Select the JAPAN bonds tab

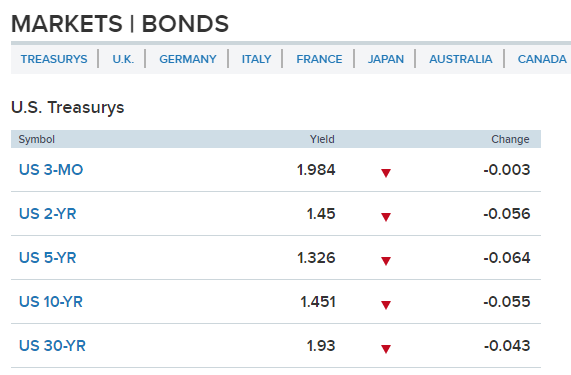tap(386, 59)
